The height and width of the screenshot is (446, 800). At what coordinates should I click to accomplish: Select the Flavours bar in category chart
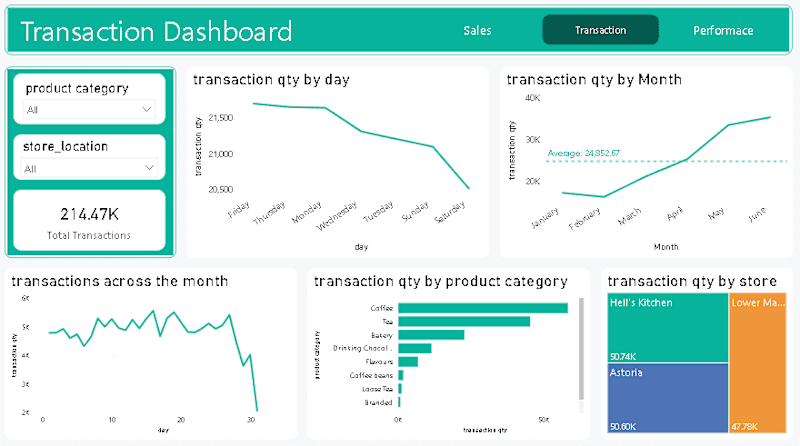tap(408, 362)
